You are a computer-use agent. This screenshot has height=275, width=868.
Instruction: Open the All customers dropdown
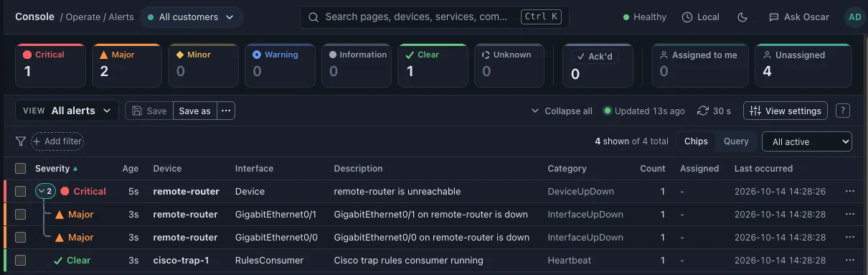tap(192, 17)
